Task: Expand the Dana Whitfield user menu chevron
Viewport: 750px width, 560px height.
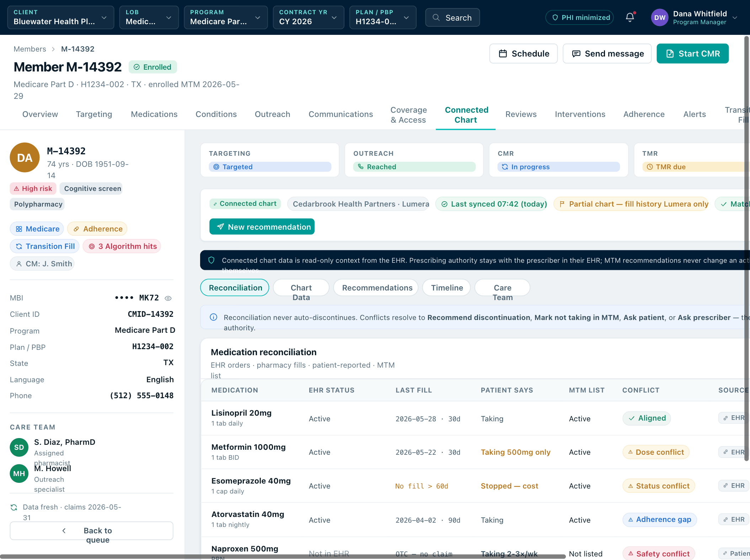Action: (735, 18)
